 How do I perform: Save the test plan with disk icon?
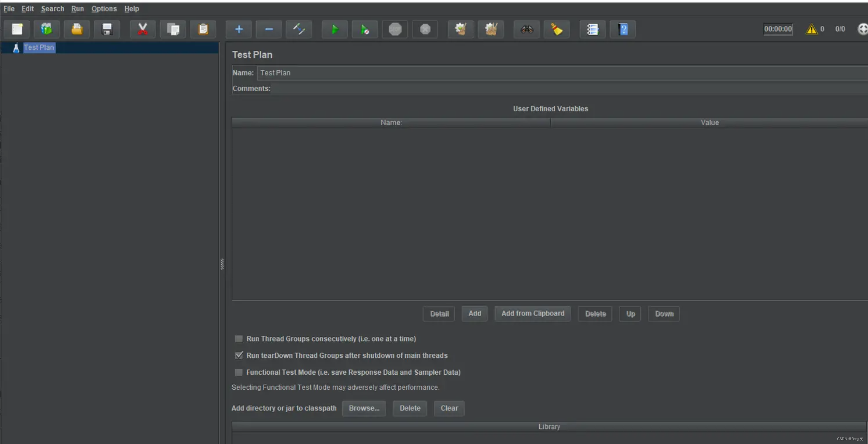[107, 29]
